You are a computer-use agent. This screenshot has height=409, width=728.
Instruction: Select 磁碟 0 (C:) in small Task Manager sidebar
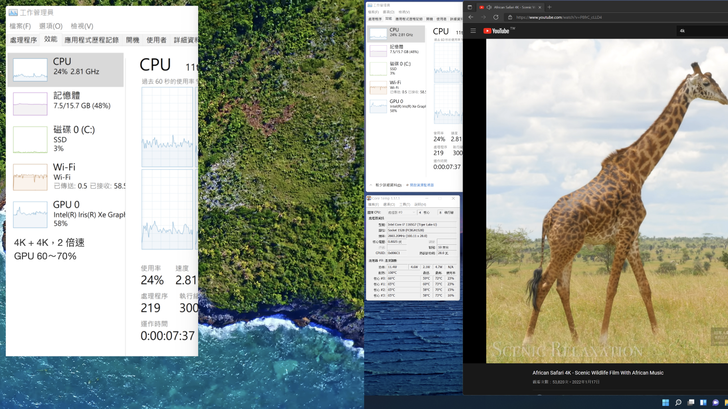(396, 68)
